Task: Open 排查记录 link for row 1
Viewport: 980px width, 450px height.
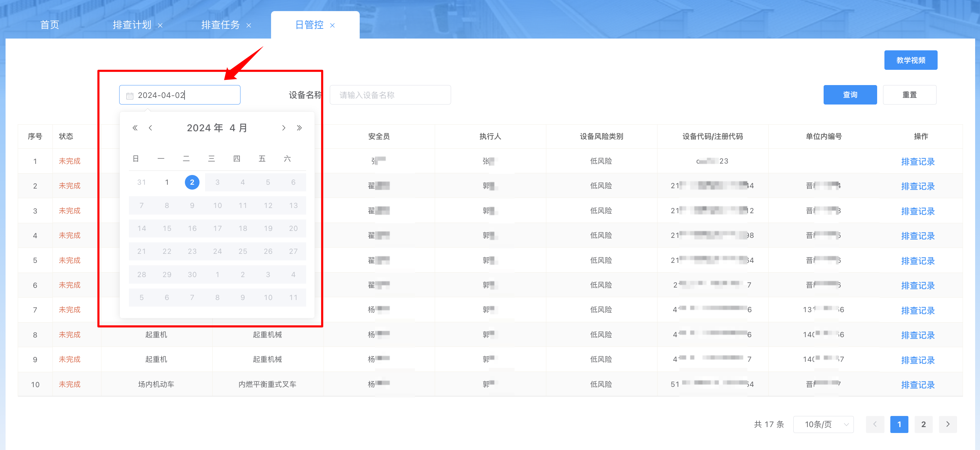Action: (x=917, y=161)
